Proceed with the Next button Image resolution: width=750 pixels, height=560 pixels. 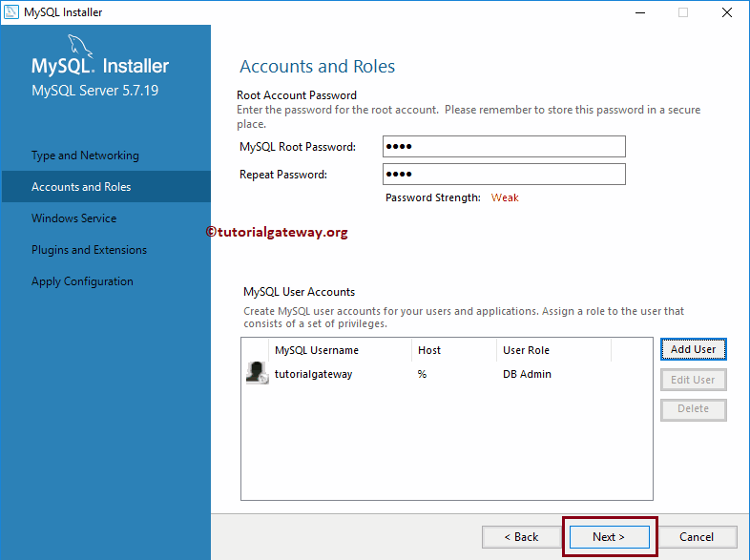pyautogui.click(x=609, y=537)
